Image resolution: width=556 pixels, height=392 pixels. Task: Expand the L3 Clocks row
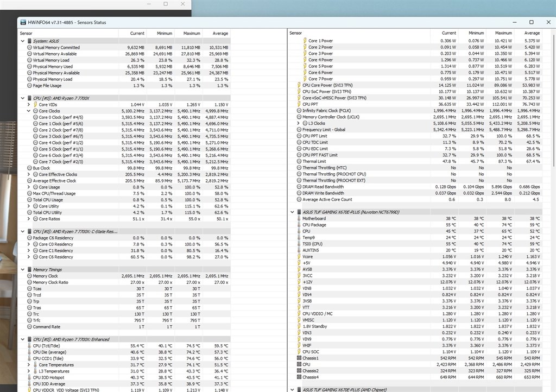pos(298,123)
